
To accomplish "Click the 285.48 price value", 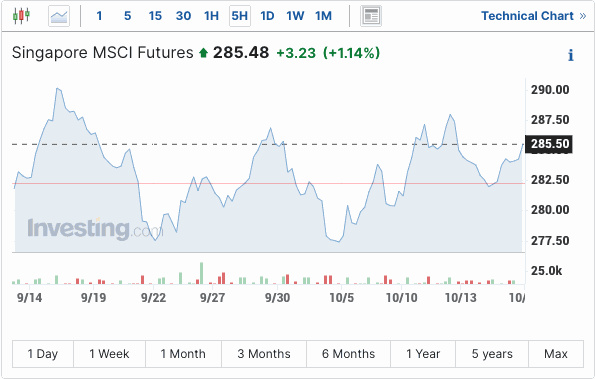I will click(x=241, y=53).
